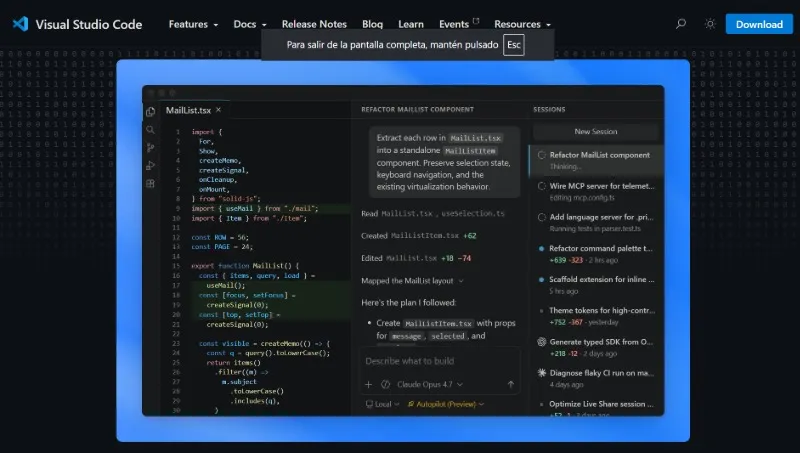Open the Refactor command palette t... session
The image size is (800, 453).
tap(596, 254)
